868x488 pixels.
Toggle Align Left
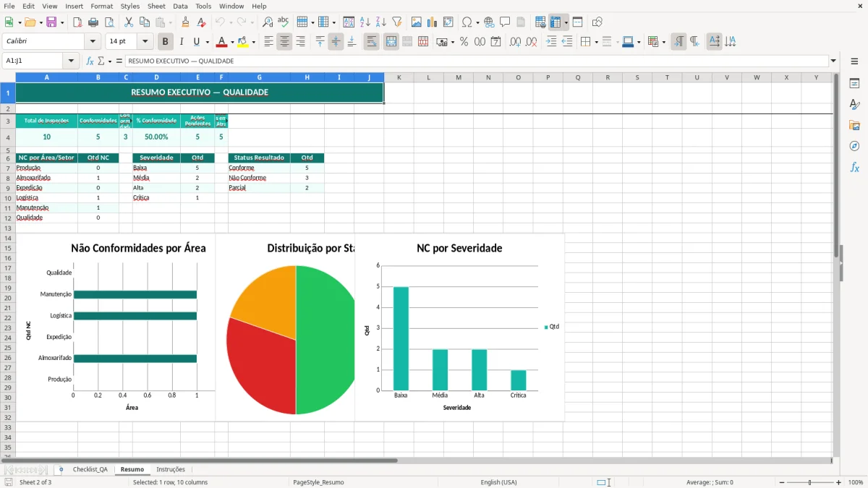click(268, 42)
